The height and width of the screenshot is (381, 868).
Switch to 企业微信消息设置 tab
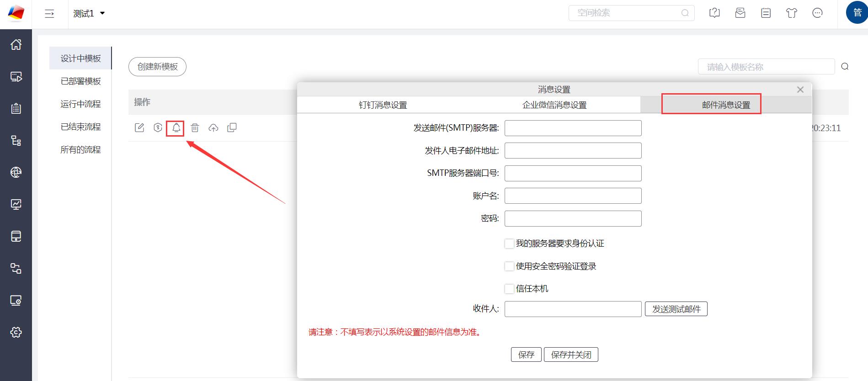coord(554,105)
